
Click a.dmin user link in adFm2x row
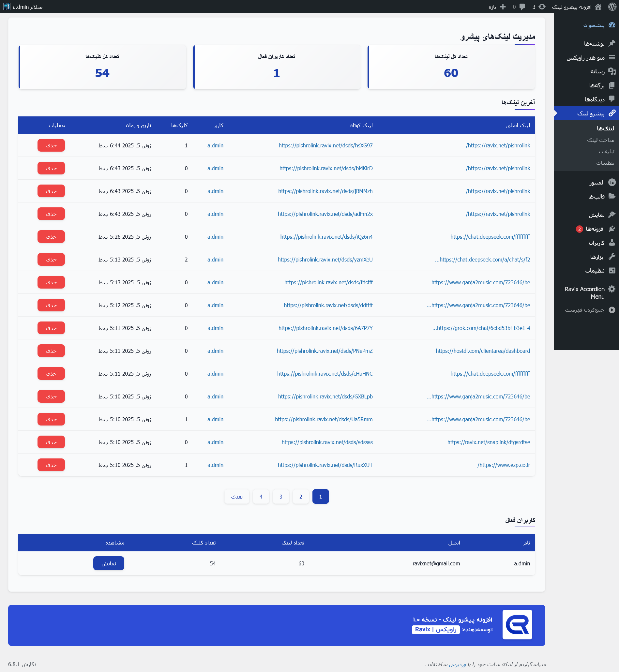pos(215,214)
